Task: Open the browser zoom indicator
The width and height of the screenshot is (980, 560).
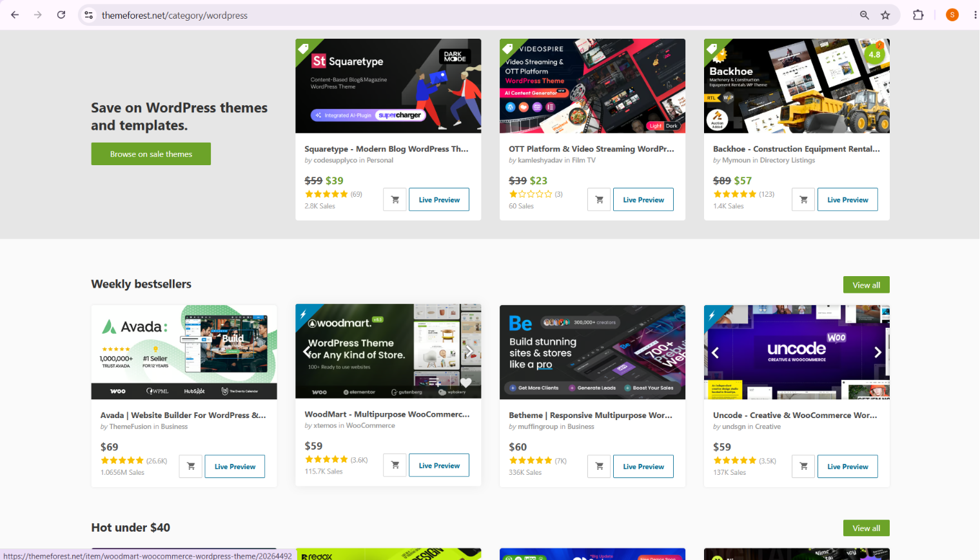Action: click(x=865, y=15)
